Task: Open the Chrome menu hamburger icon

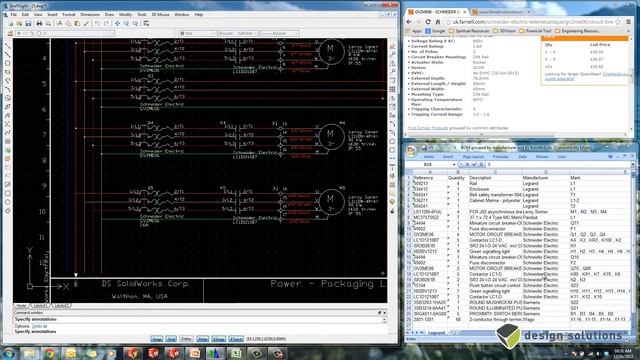Action: 629,22
